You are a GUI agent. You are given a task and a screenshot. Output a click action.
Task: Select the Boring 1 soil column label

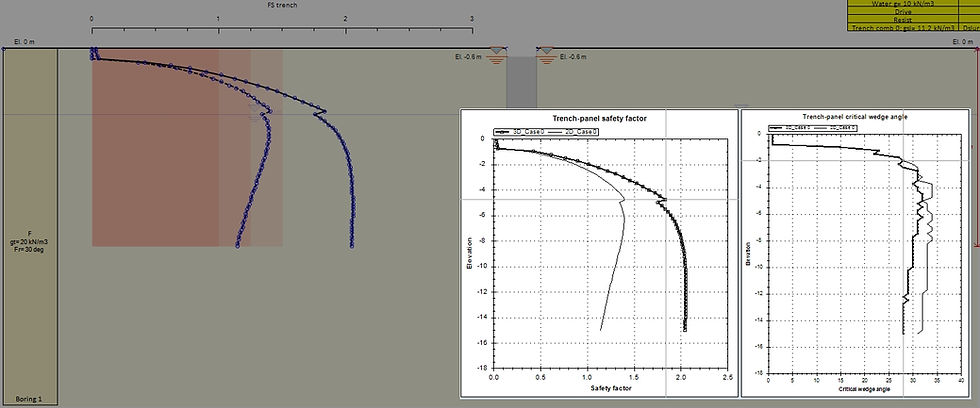click(30, 399)
